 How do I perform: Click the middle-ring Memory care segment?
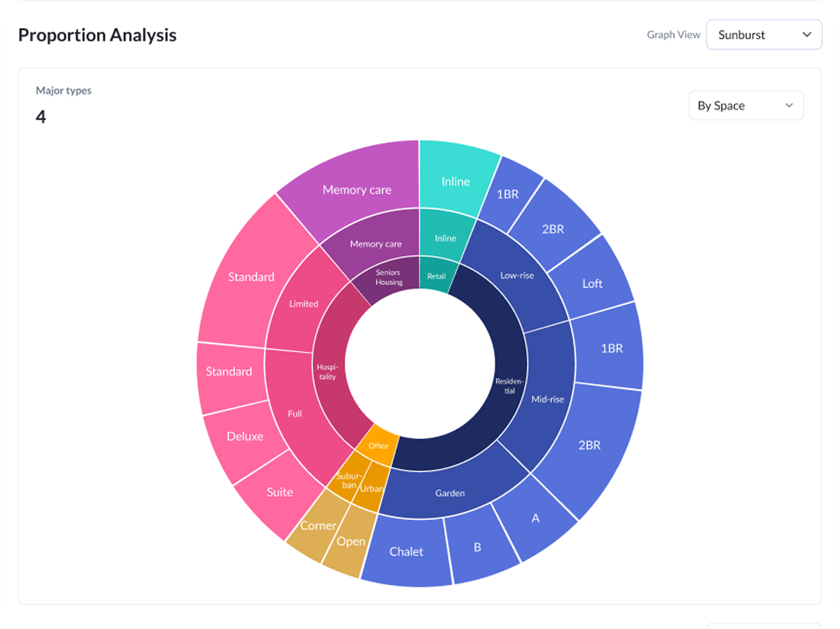pos(376,243)
